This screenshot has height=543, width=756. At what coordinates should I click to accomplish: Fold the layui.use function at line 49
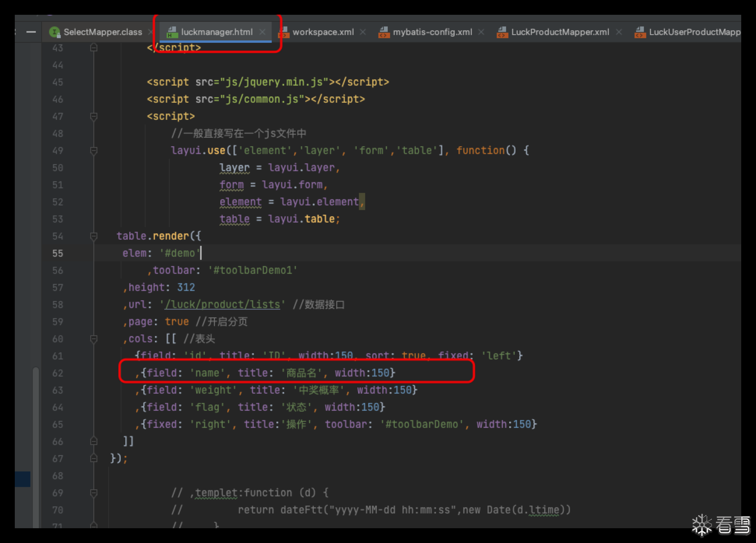(x=93, y=151)
